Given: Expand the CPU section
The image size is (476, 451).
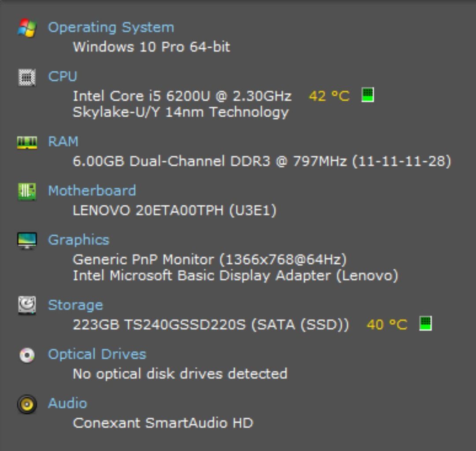Looking at the screenshot, I should tap(63, 77).
